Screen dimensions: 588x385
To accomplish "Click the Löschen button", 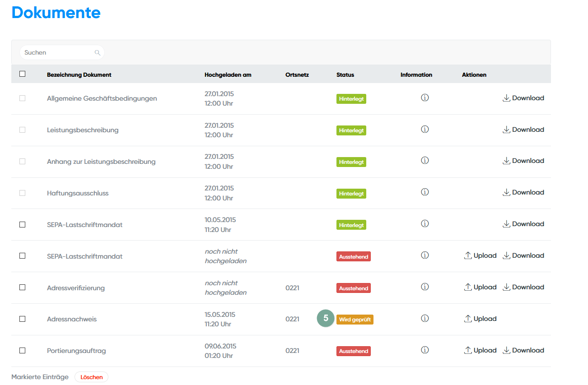I will 91,377.
